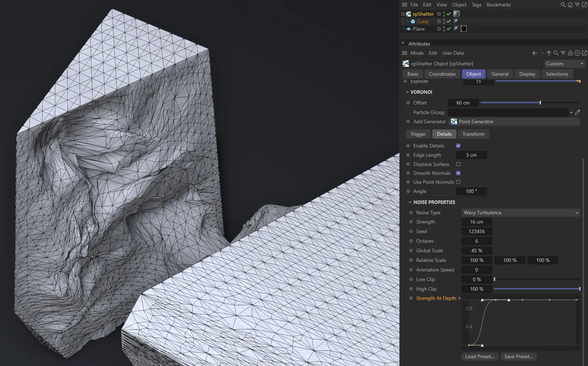Screen dimensions: 588x366
Task: Open the Noise Type dropdown
Action: pyautogui.click(x=520, y=212)
